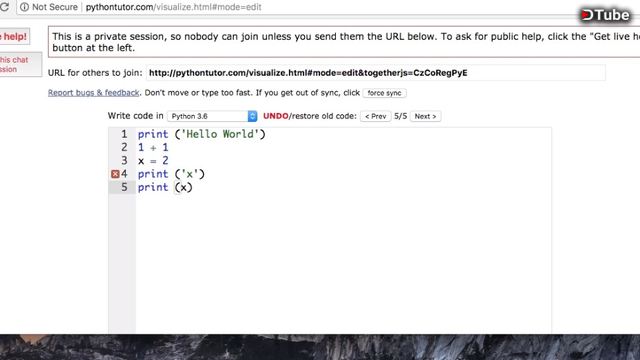Click the Next restore code button
The image size is (640, 360).
tap(425, 116)
